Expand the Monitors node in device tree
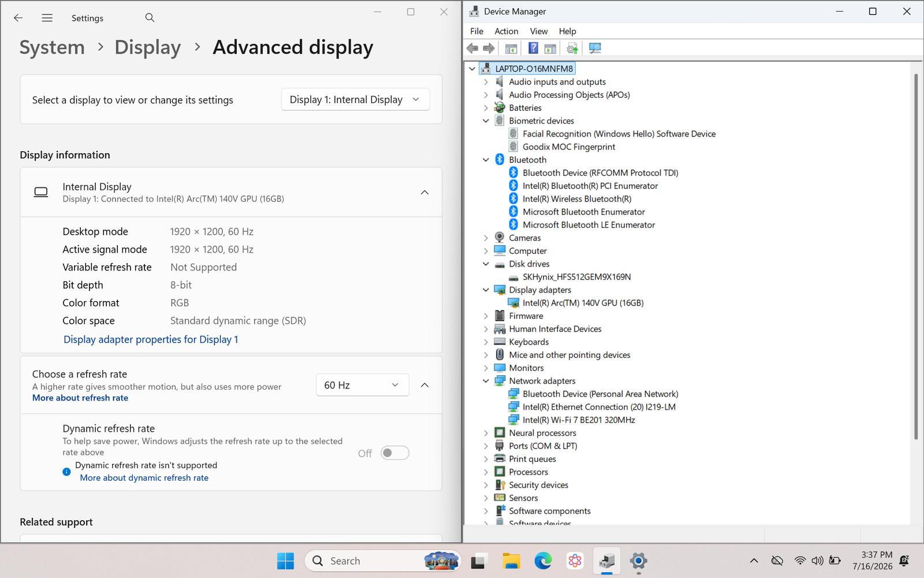The height and width of the screenshot is (578, 924). click(486, 368)
